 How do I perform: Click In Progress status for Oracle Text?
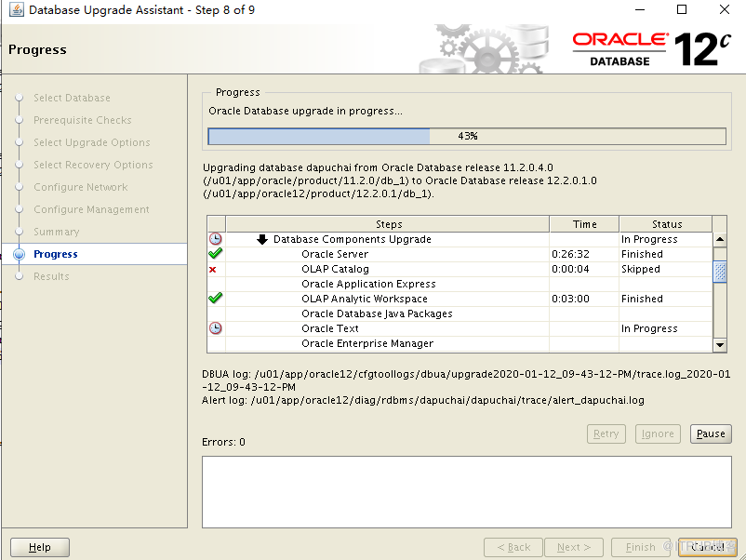click(666, 328)
